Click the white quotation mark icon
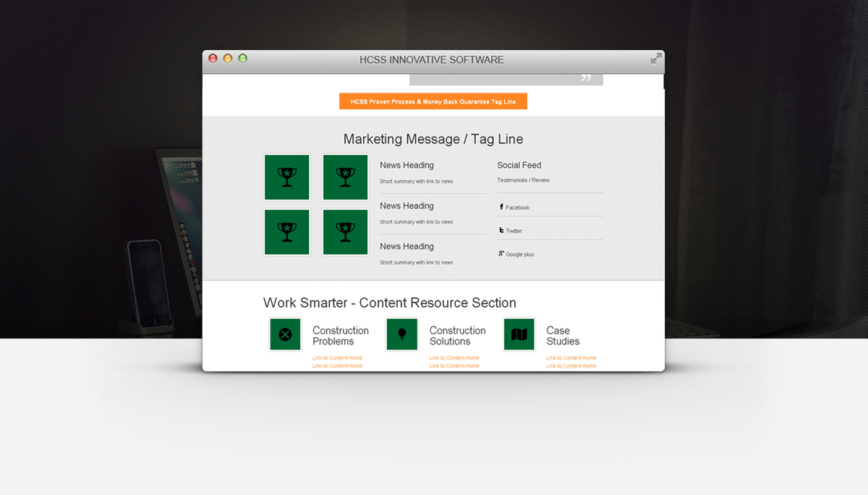 point(586,77)
